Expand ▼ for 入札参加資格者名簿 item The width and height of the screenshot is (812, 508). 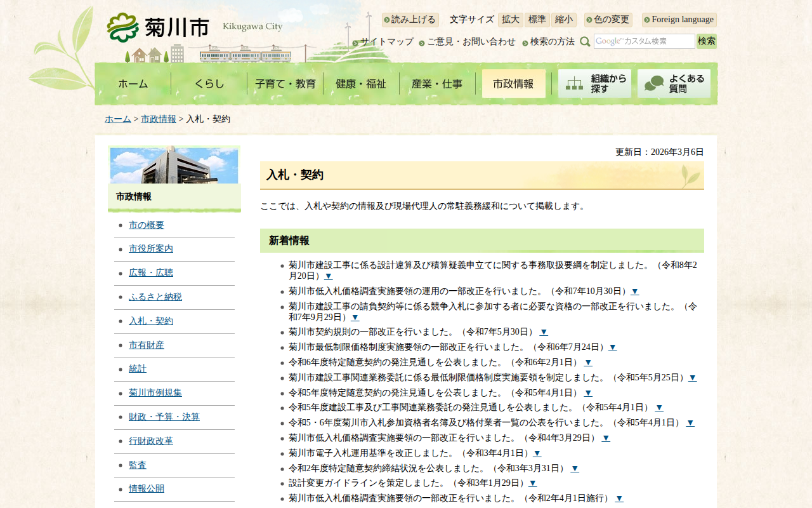[x=690, y=423]
